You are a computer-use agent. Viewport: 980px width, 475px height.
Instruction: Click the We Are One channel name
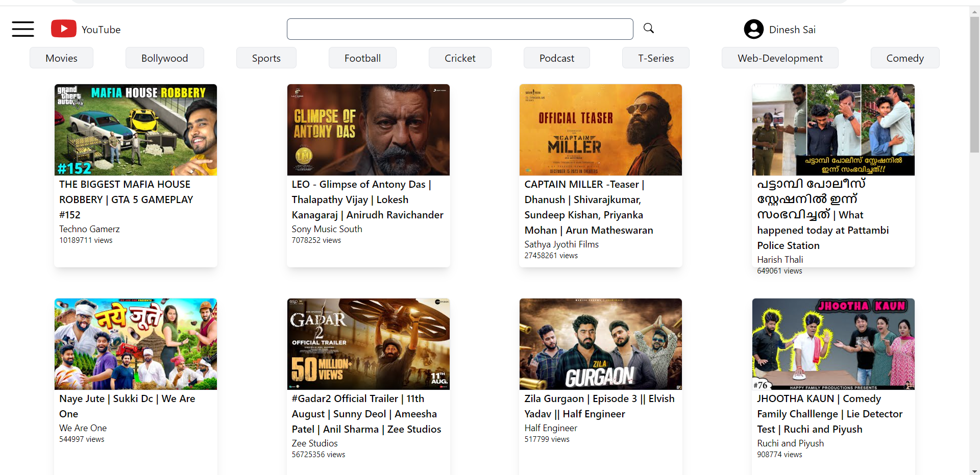pos(83,428)
